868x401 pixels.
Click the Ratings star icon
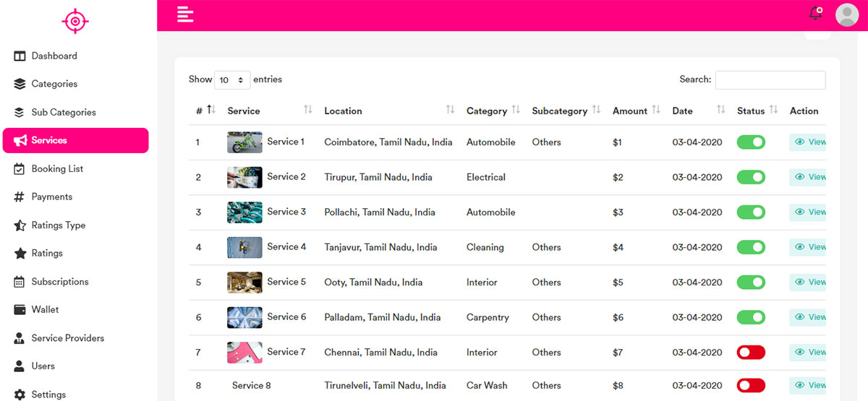click(x=20, y=253)
